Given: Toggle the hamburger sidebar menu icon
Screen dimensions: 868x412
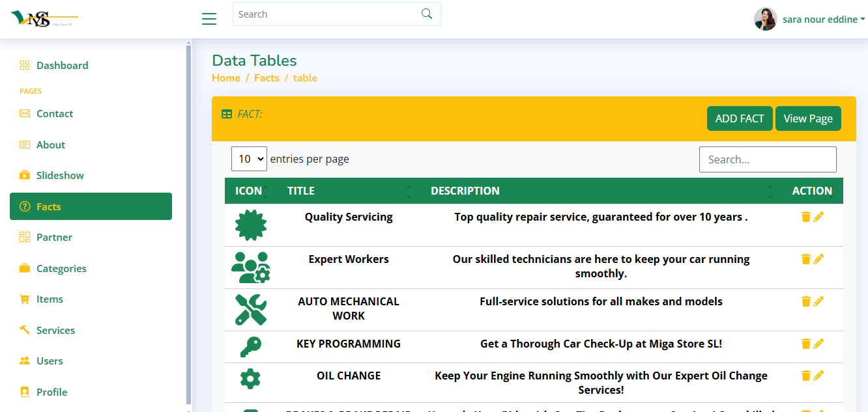Looking at the screenshot, I should click(x=209, y=19).
